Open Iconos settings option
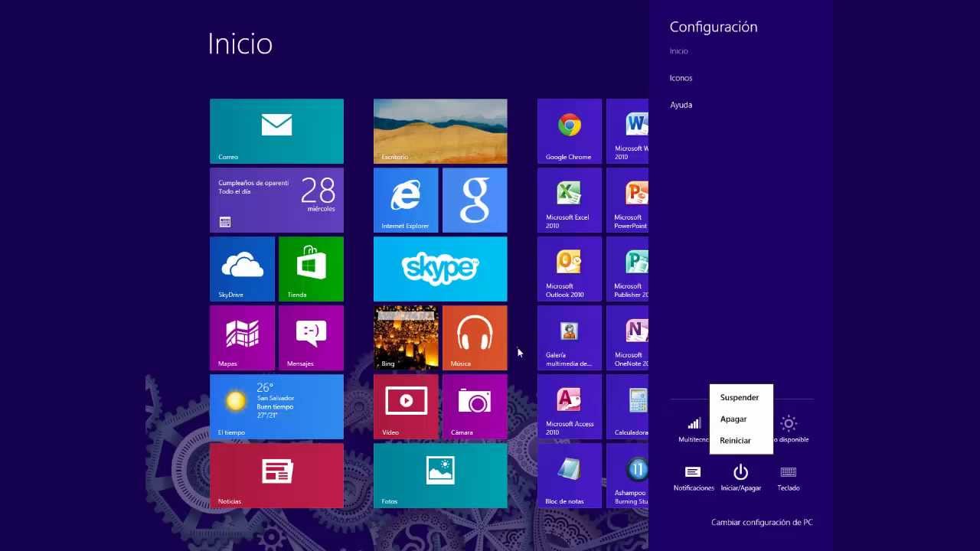Image resolution: width=980 pixels, height=551 pixels. (x=681, y=78)
